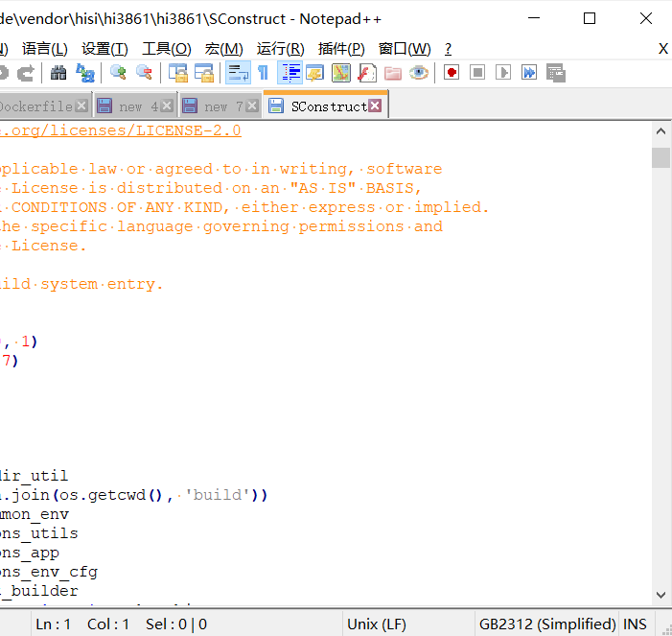Click Save Current Recorded Macro icon

[556, 73]
